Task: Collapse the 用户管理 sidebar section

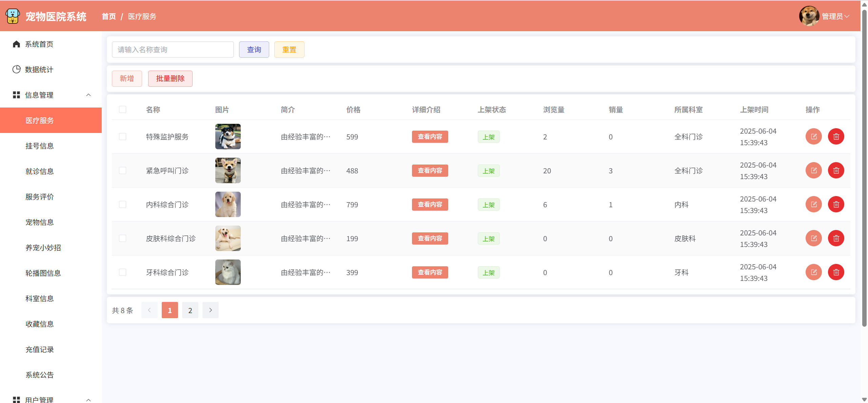Action: tap(88, 400)
